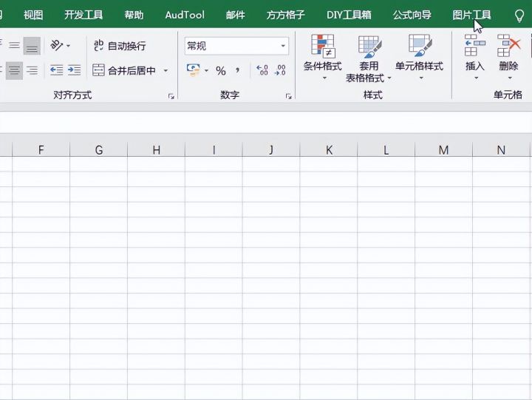Open the 对齐方式 dialog launcher

(171, 97)
